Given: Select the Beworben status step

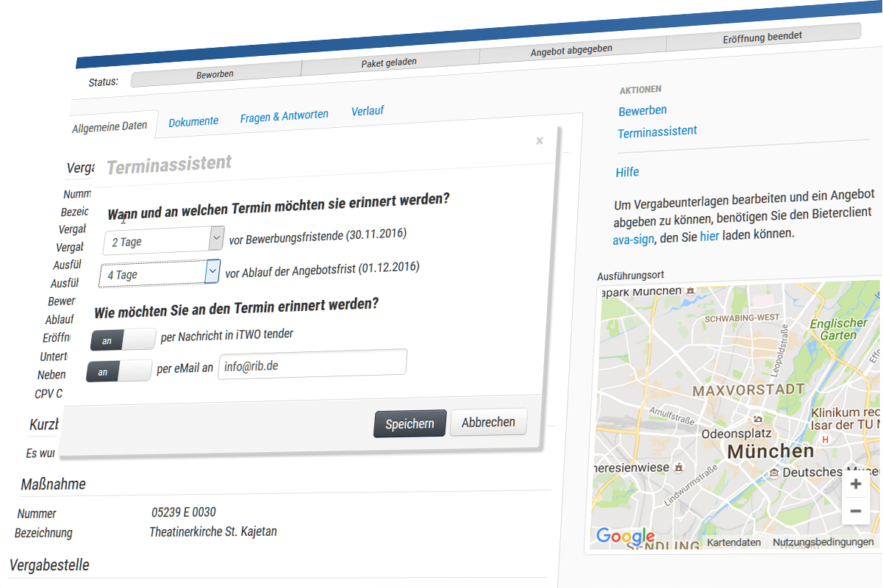Looking at the screenshot, I should pyautogui.click(x=215, y=75).
